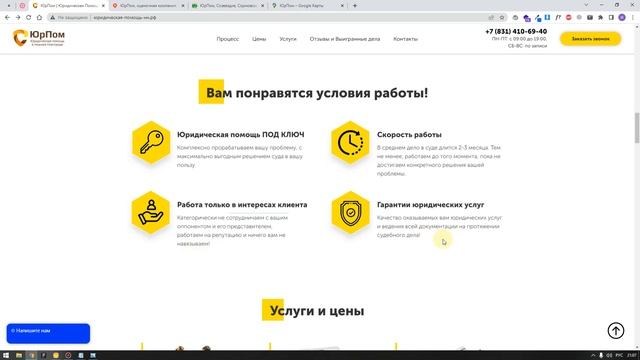Click the Услуги и цены heading
This screenshot has height=360, width=640.
[x=317, y=311]
